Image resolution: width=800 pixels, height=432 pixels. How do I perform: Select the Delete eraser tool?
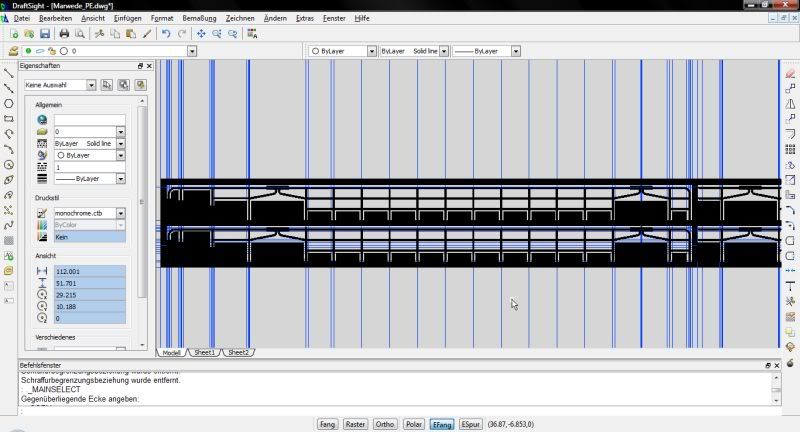790,73
